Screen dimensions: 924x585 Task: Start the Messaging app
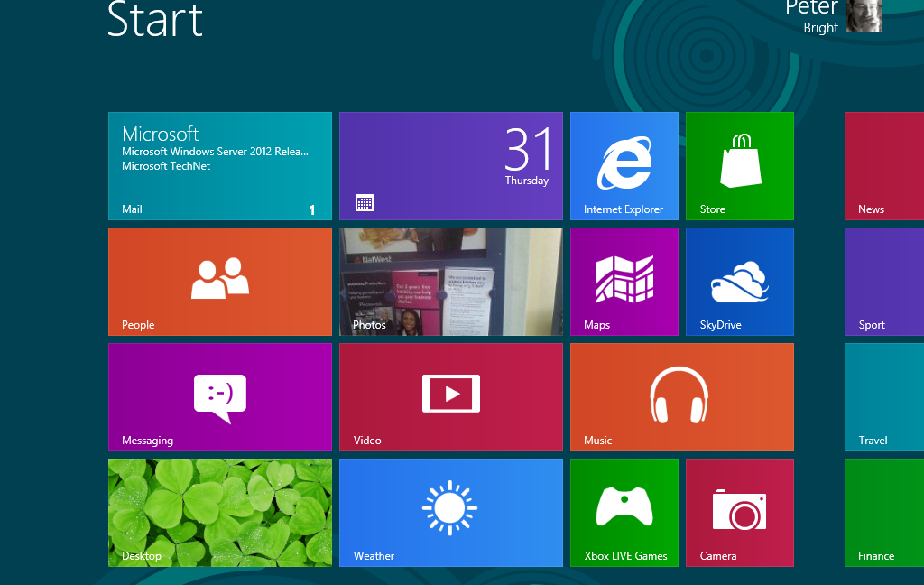point(219,397)
